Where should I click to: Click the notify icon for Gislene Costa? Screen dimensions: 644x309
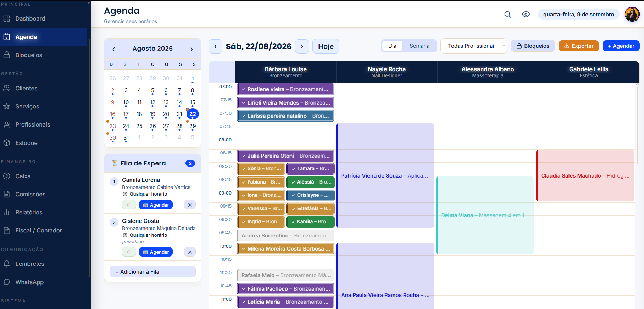point(129,252)
